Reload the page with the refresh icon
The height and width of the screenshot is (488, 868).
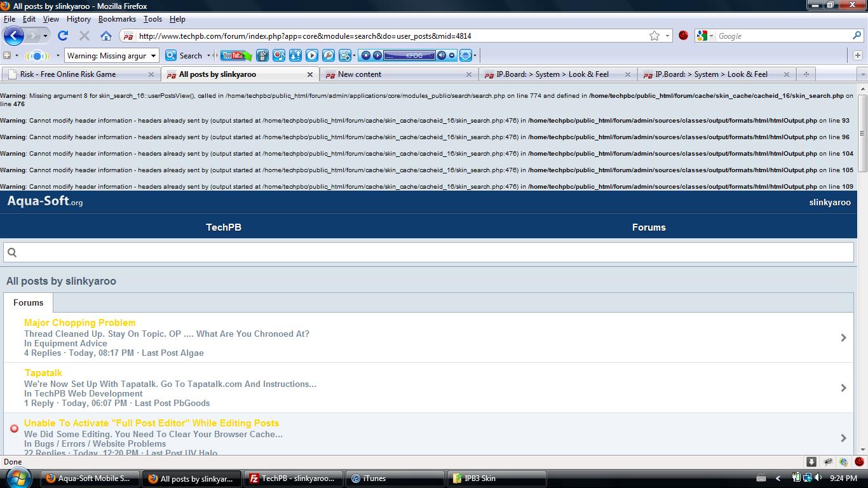pos(62,36)
